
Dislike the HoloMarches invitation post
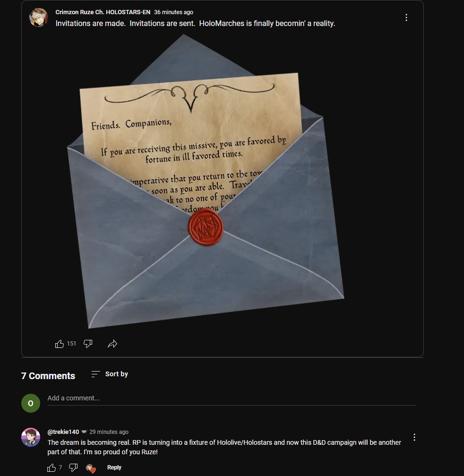(88, 344)
